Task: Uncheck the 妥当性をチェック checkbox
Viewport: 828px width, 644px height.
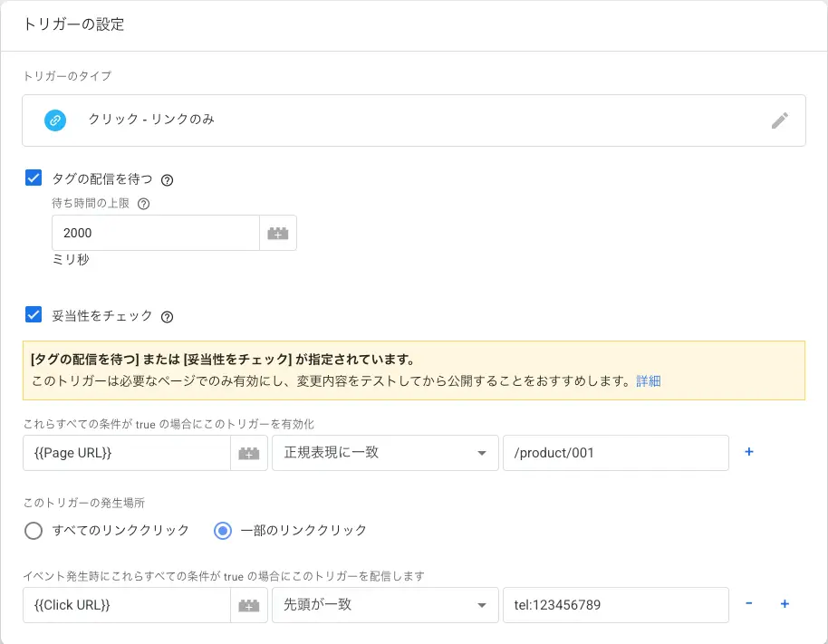Action: click(34, 315)
